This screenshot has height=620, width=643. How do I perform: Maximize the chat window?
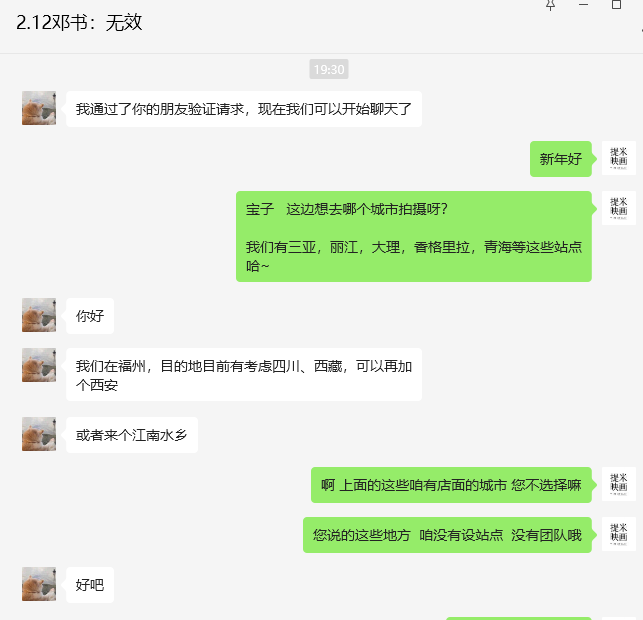(616, 5)
